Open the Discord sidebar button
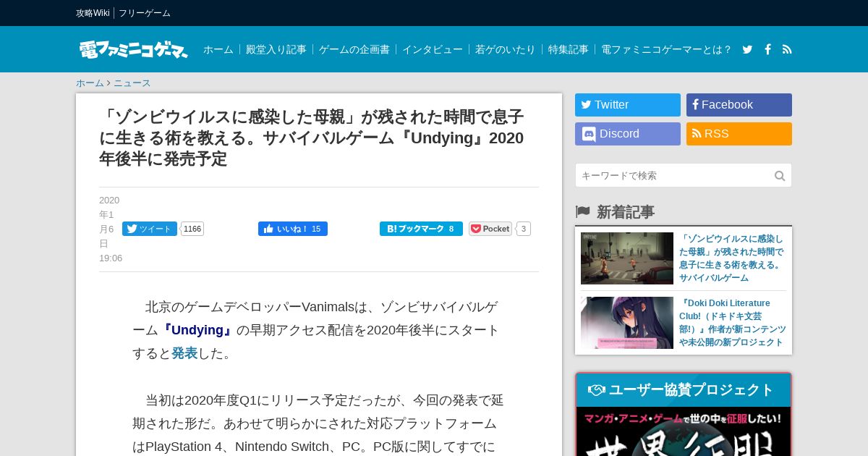The image size is (868, 456). tap(628, 134)
